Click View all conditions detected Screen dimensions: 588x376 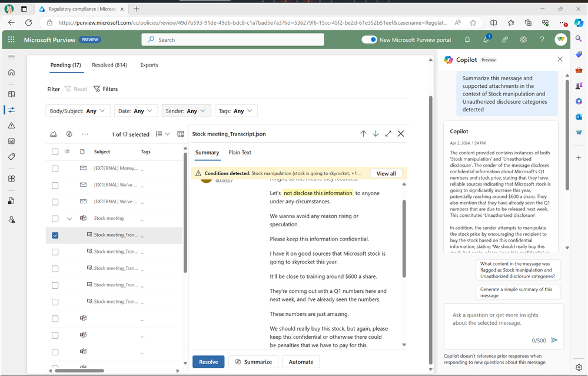tap(386, 173)
